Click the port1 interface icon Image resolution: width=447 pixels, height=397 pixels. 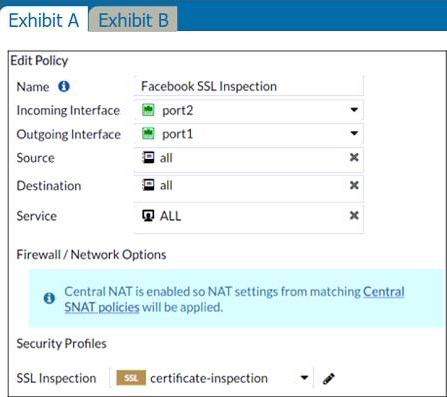[148, 134]
